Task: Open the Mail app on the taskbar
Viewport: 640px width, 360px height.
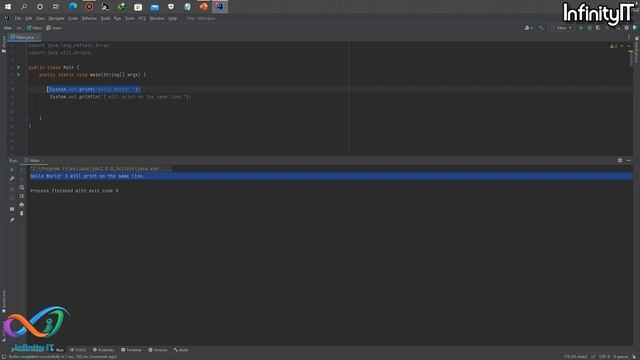Action: tap(154, 7)
